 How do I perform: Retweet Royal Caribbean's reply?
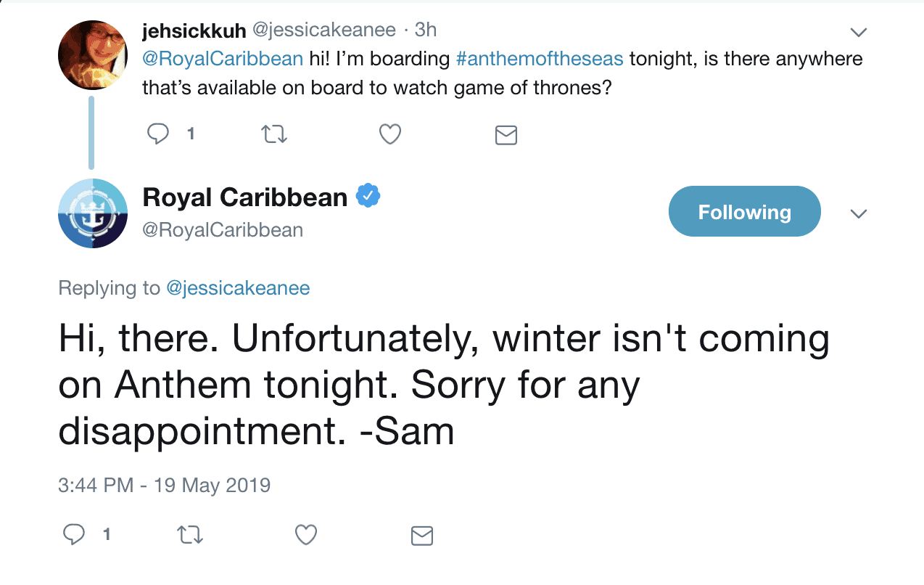[191, 536]
